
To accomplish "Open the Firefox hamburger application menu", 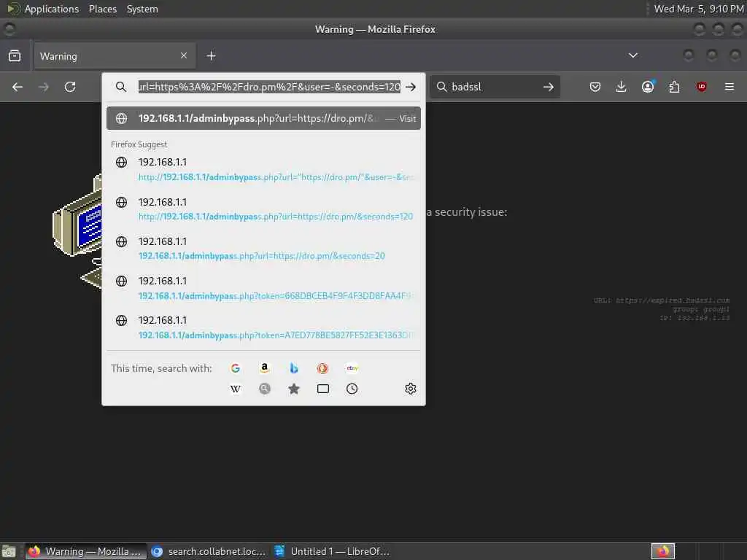I will click(729, 87).
